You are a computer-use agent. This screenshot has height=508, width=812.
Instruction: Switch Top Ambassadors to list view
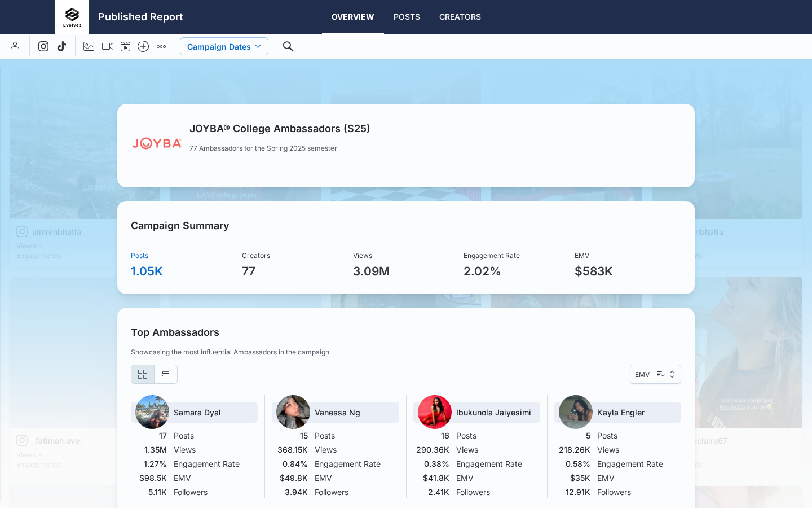165,374
